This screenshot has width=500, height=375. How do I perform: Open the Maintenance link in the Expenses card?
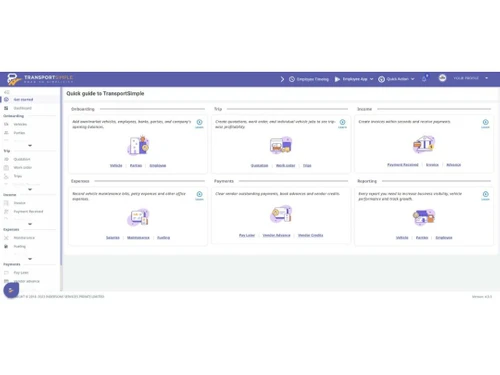[138, 237]
